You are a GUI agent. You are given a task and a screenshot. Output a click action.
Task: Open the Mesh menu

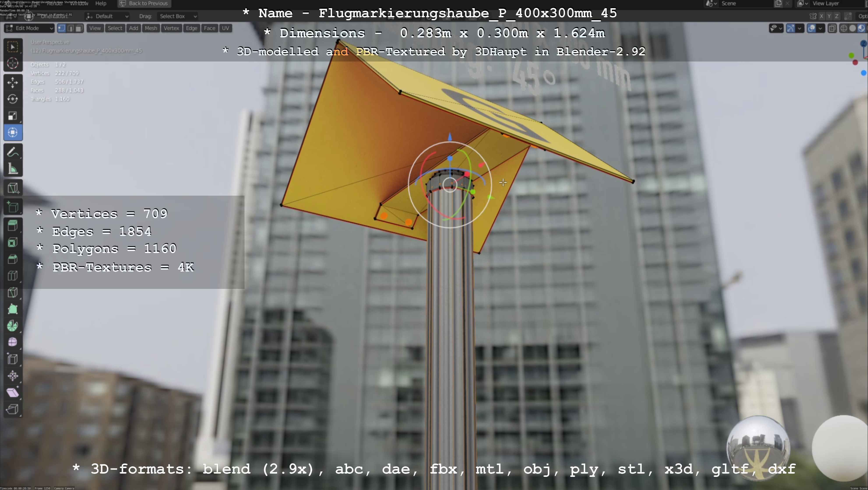tap(151, 28)
